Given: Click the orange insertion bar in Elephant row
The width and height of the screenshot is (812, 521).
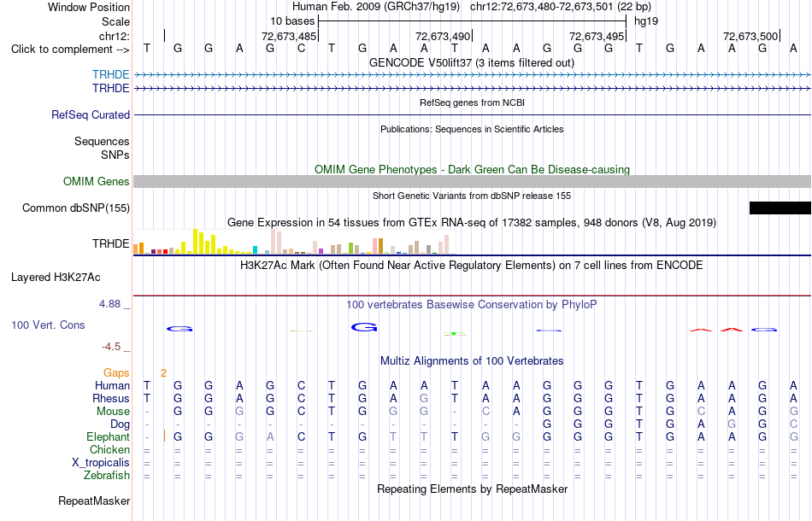Looking at the screenshot, I should click(x=164, y=436).
